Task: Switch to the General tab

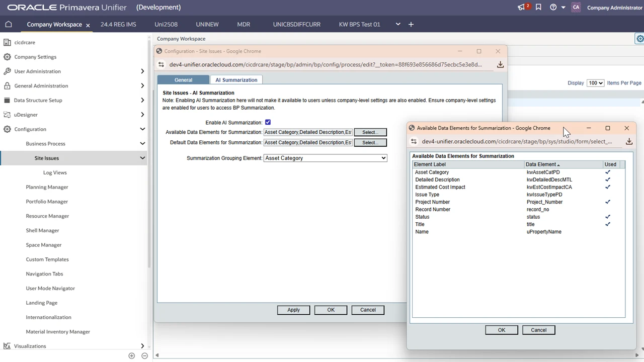Action: [x=183, y=79]
